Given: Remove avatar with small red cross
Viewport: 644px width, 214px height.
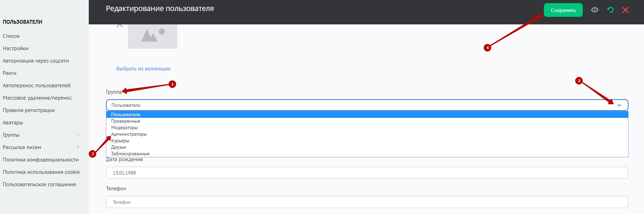Looking at the screenshot, I should point(120,25).
